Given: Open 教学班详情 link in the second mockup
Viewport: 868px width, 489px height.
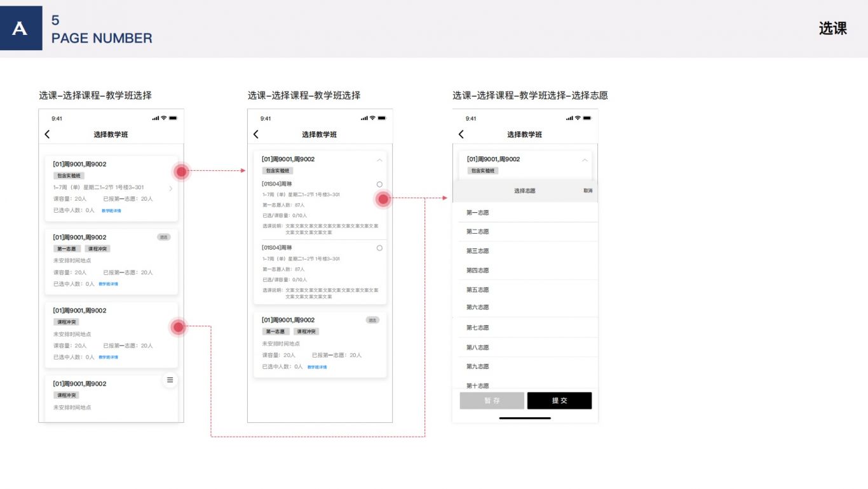Looking at the screenshot, I should click(x=317, y=367).
